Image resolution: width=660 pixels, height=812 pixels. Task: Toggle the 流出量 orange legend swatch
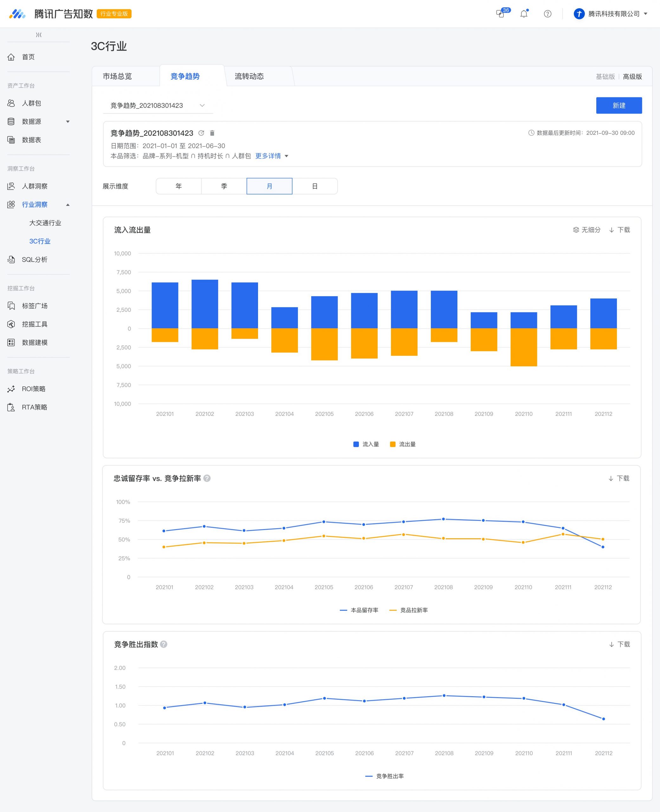coord(393,444)
